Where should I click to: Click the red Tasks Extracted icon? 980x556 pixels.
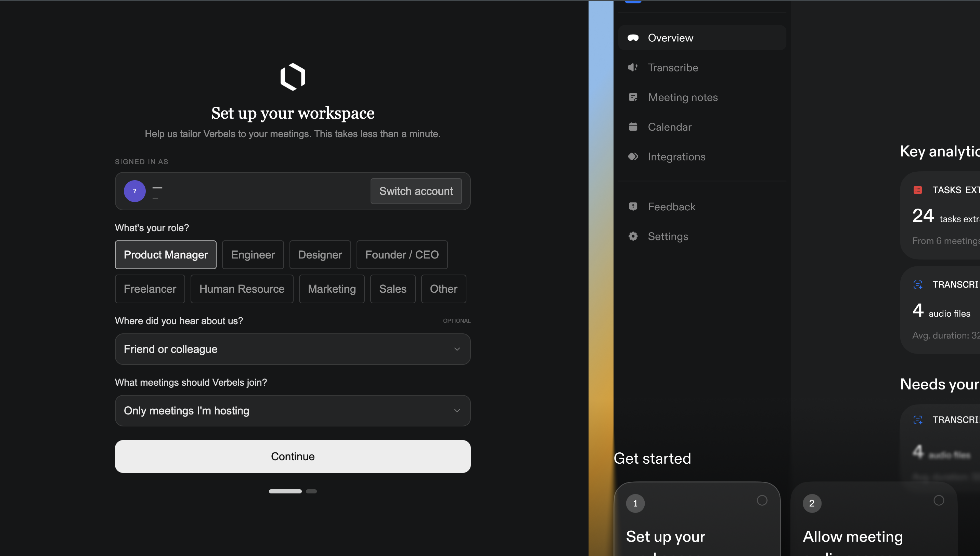tap(918, 190)
